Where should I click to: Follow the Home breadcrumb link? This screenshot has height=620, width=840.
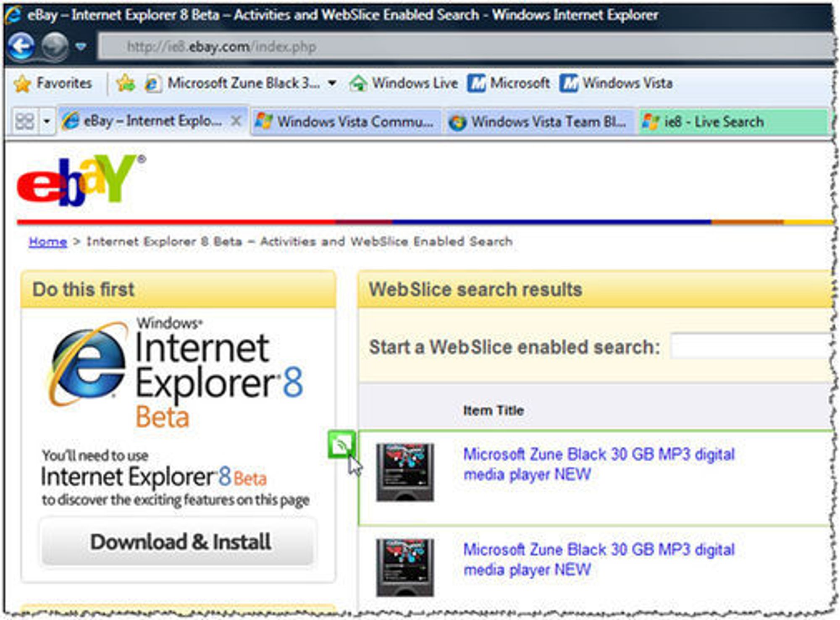pos(47,242)
